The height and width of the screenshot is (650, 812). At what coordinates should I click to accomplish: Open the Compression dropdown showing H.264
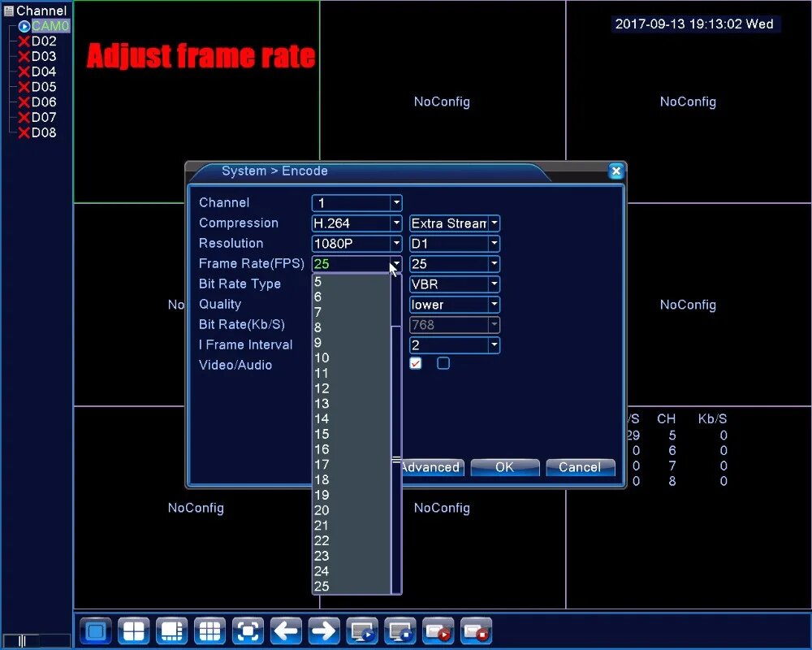tap(356, 223)
